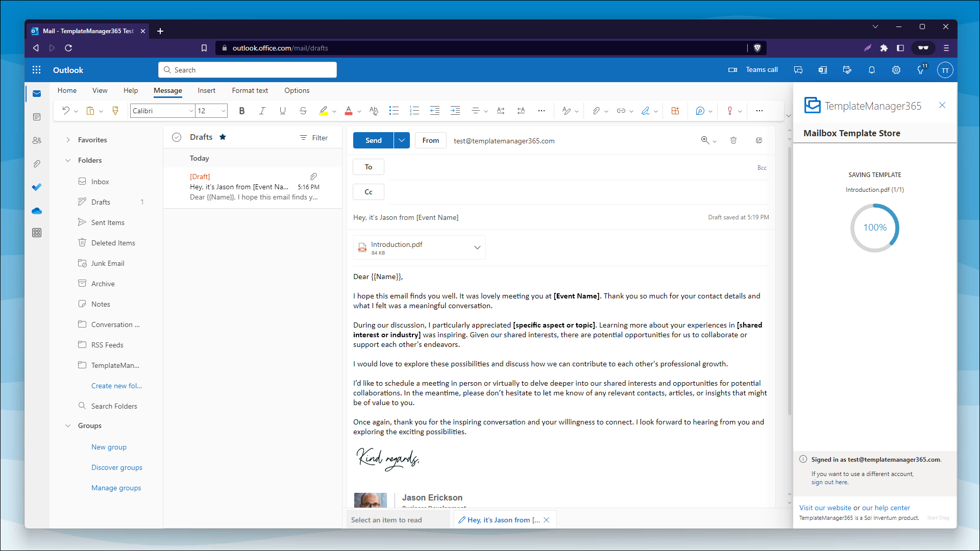Click the Insert link icon
Screen dimensions: 980x551
pyautogui.click(x=620, y=110)
